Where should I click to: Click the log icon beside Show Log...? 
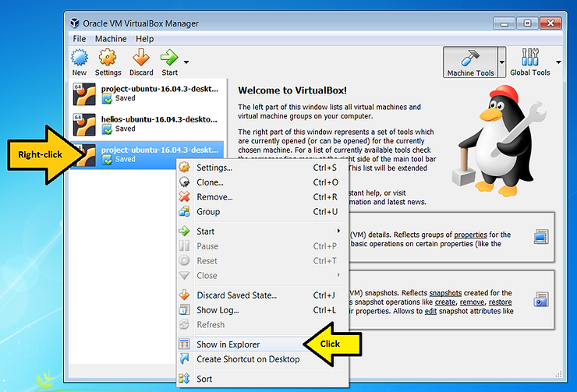pyautogui.click(x=184, y=309)
